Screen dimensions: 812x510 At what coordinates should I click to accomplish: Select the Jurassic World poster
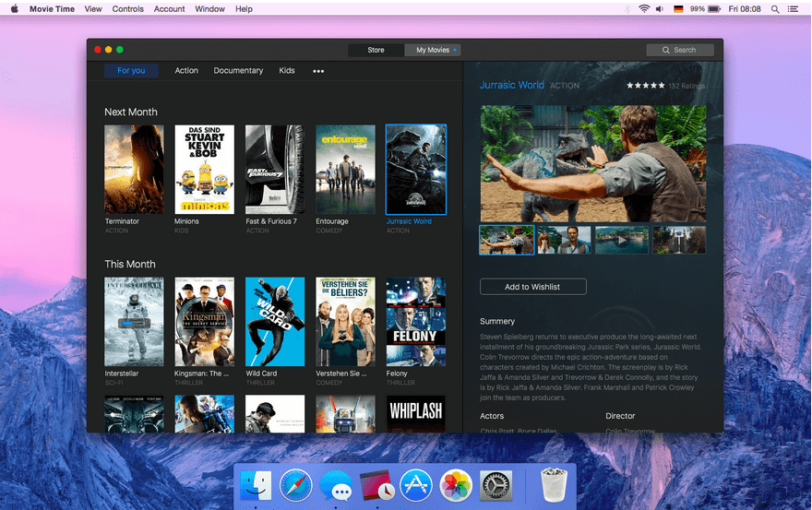416,170
